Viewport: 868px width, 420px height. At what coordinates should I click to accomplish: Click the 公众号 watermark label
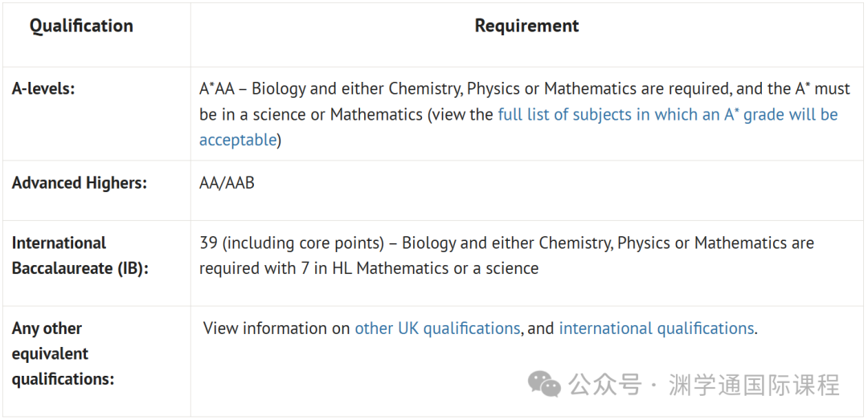click(x=606, y=385)
